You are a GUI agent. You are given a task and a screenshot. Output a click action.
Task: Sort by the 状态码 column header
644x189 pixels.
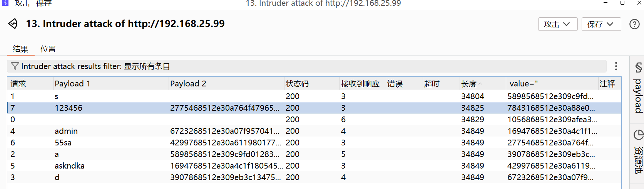tap(297, 84)
